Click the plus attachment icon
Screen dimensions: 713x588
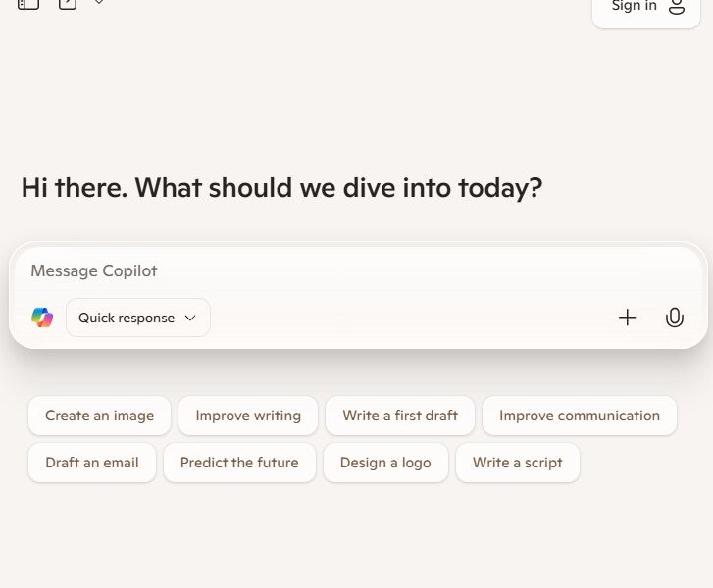click(627, 318)
